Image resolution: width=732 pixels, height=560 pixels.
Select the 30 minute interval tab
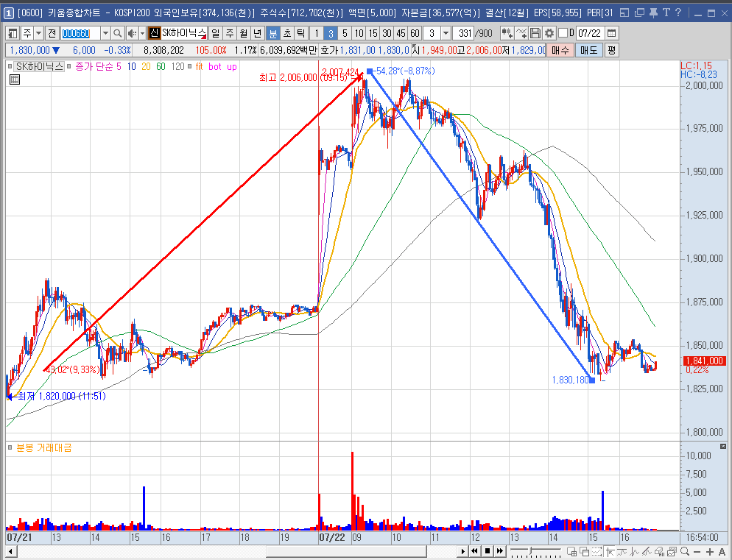pyautogui.click(x=387, y=33)
